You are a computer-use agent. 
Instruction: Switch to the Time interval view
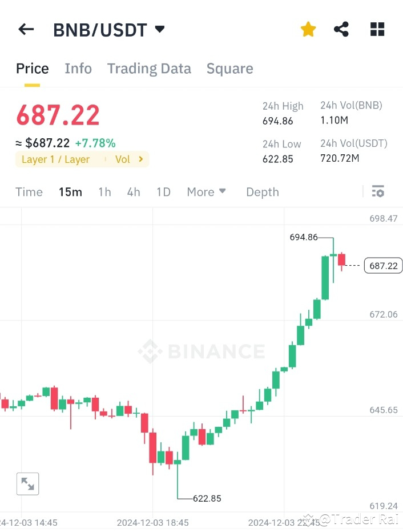[29, 192]
